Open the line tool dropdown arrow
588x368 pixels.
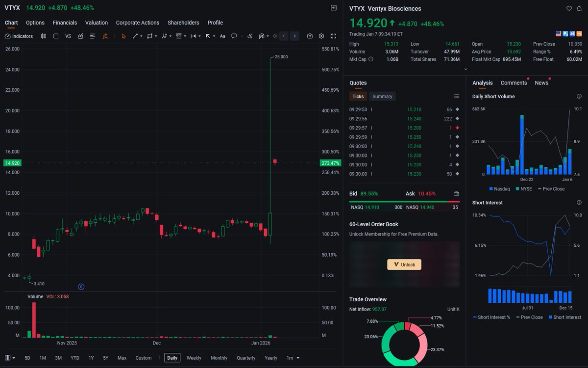click(x=142, y=36)
